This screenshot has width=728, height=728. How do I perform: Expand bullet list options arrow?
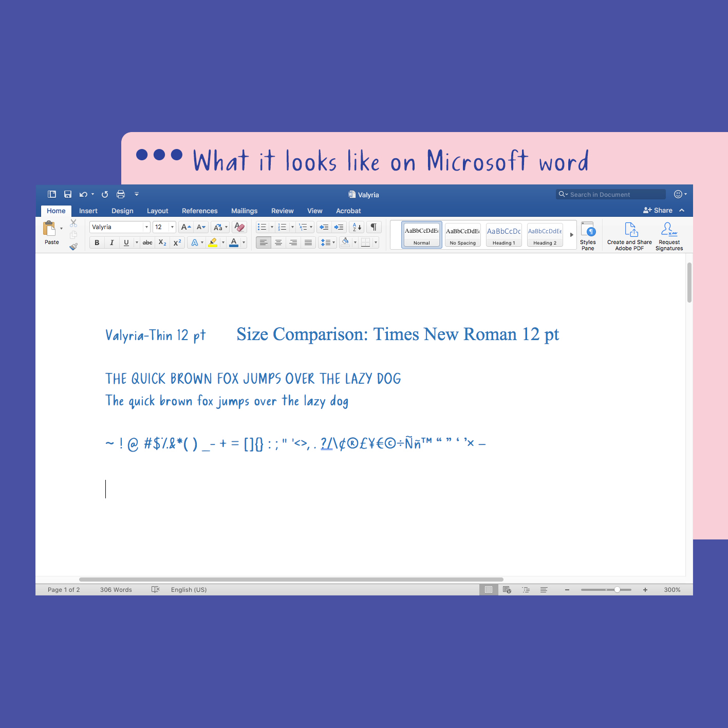coord(272,227)
